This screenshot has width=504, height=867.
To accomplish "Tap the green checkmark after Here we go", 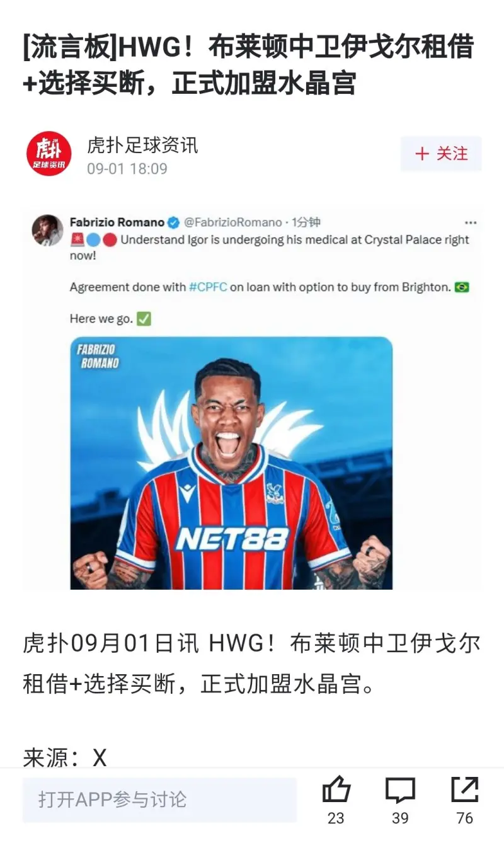I will (x=144, y=319).
